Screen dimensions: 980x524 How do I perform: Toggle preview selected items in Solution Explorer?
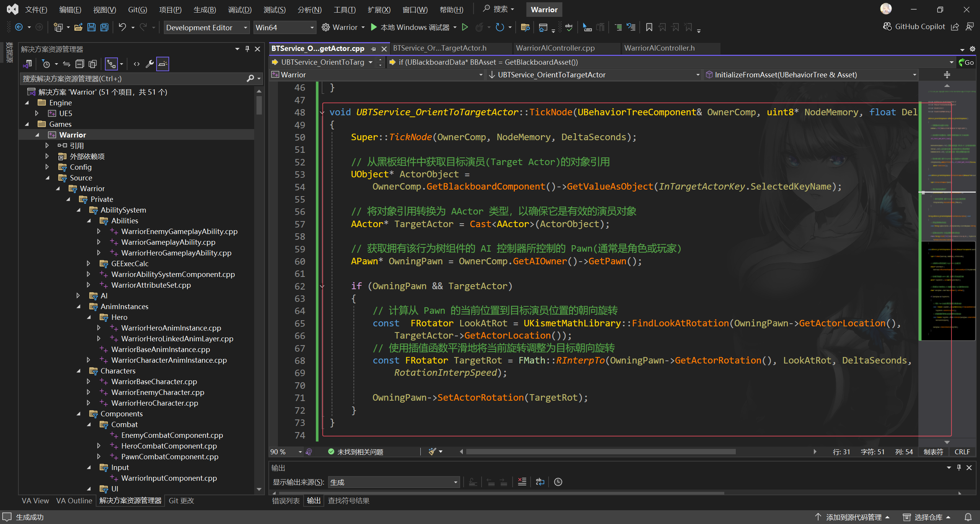(x=163, y=64)
